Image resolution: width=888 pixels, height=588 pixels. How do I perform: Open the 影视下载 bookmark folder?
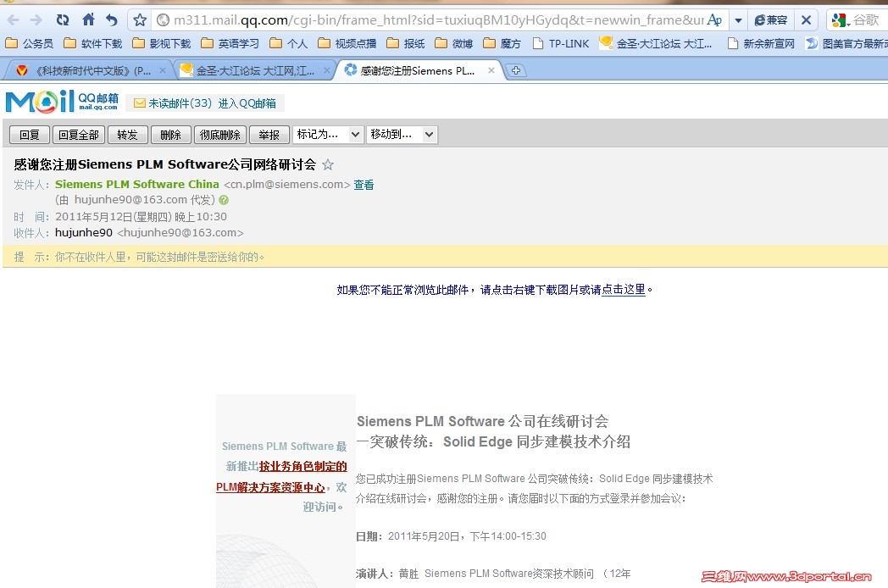(x=161, y=43)
